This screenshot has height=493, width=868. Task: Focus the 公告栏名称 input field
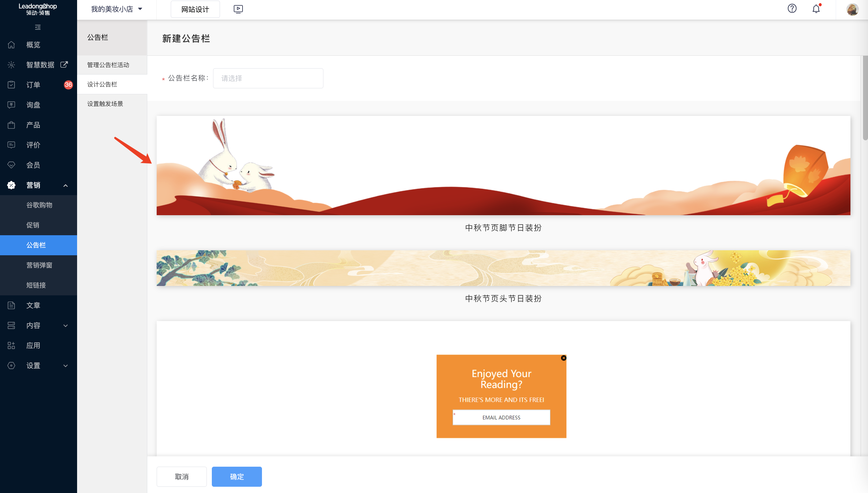pos(268,78)
